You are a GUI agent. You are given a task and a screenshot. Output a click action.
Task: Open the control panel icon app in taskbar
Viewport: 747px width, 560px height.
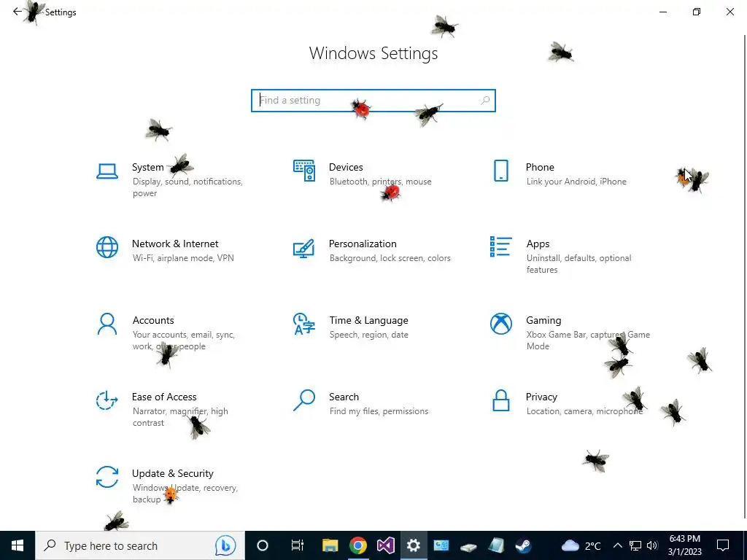[x=441, y=545]
